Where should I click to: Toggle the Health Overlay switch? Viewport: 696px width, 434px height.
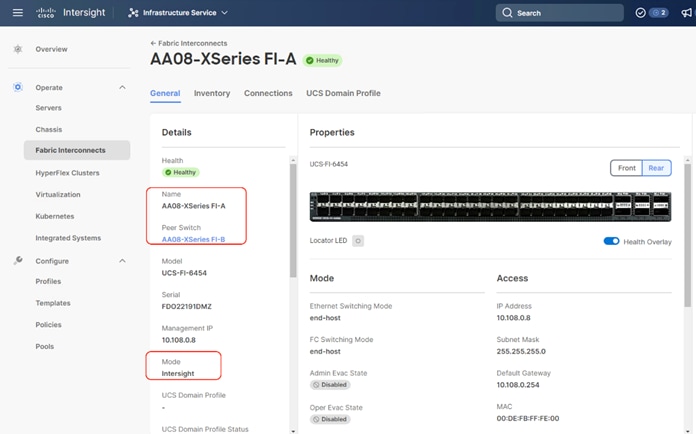point(611,241)
